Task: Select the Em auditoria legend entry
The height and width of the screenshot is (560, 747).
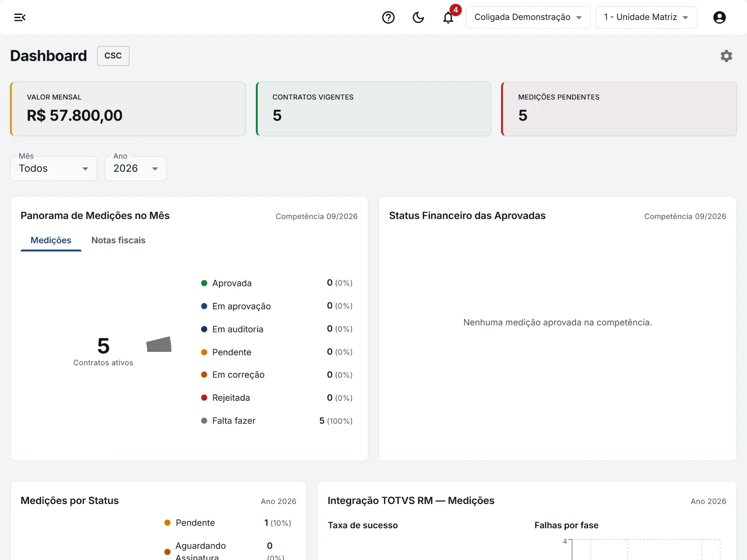Action: (276, 329)
